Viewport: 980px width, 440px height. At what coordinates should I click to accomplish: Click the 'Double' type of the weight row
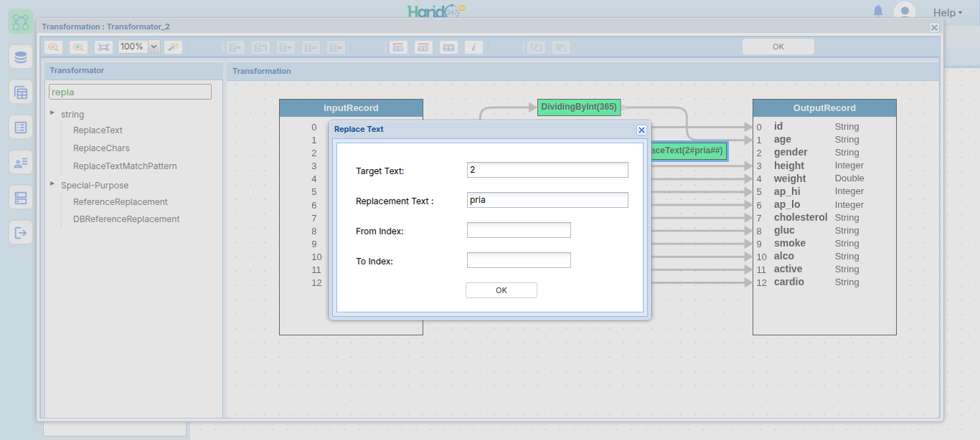coord(849,178)
